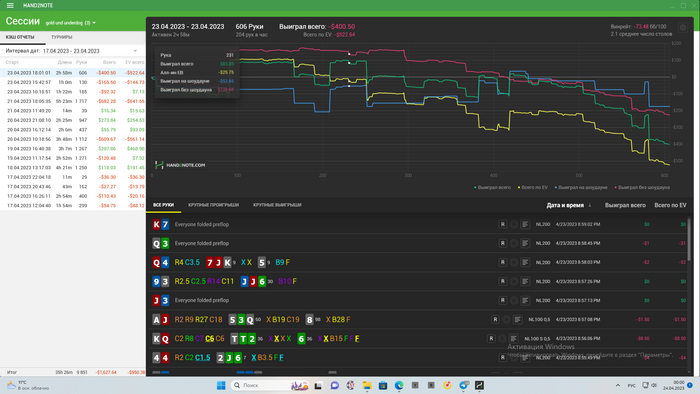The image size is (700, 394).
Task: Select session 18.04.2023 13:17:03
Action: [73, 168]
